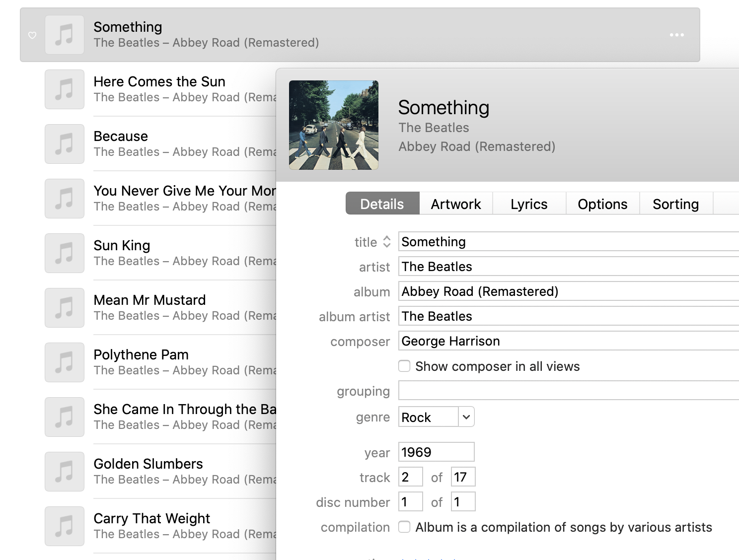Click the heart icon next to Something
The width and height of the screenshot is (739, 560).
pyautogui.click(x=32, y=35)
